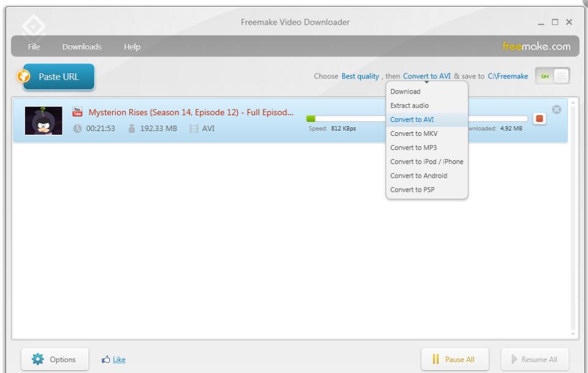Click the Mysterion Rises video title
Screen dimensions: 588x373
(x=191, y=112)
